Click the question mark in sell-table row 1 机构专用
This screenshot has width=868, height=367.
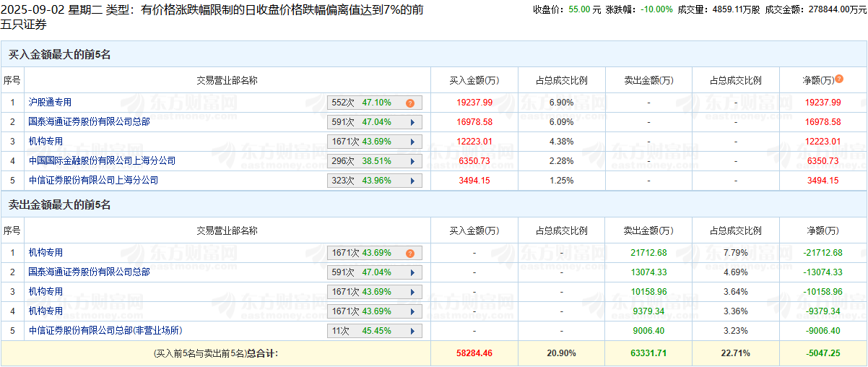409,254
